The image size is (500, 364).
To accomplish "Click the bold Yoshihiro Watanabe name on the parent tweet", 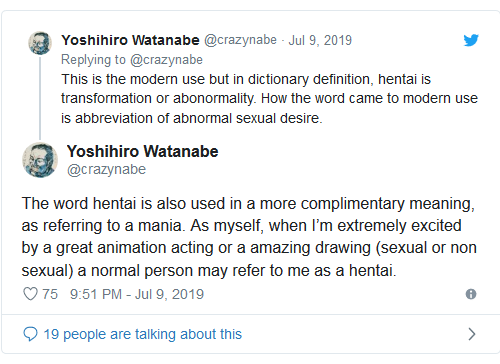I will [130, 40].
